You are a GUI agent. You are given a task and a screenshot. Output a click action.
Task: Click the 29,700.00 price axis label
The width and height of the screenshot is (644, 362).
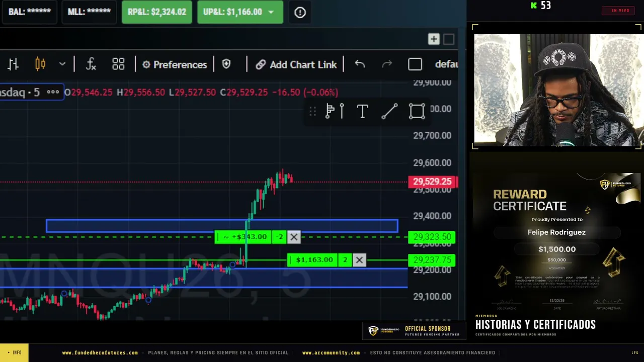point(432,135)
